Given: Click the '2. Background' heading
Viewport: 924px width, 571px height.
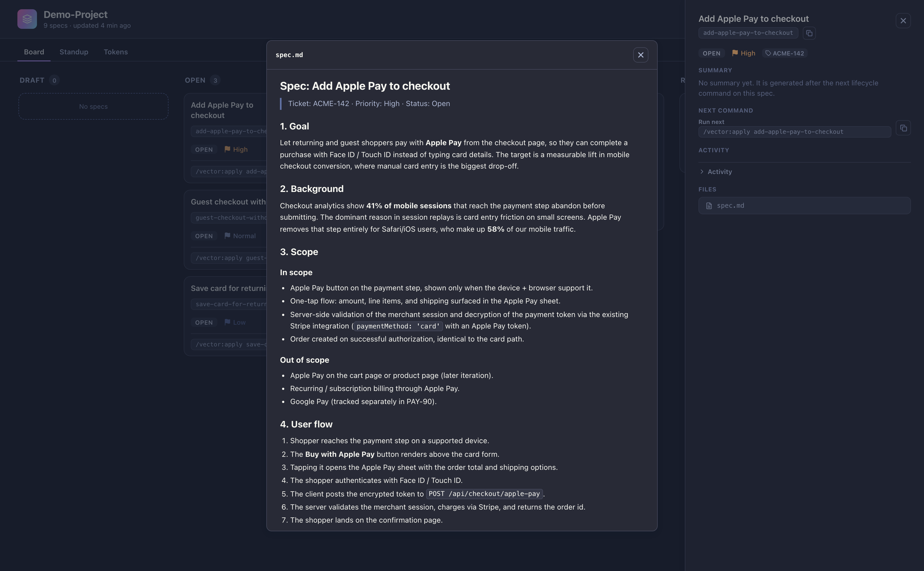Looking at the screenshot, I should click(x=312, y=189).
